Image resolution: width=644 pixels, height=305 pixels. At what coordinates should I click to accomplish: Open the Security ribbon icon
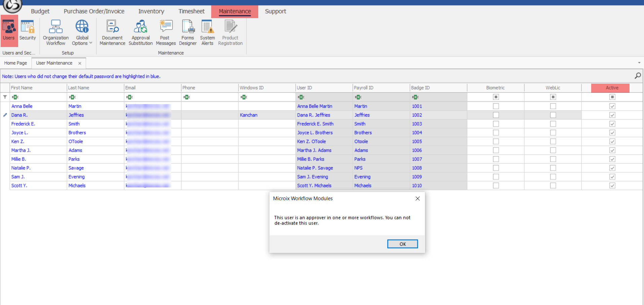(27, 31)
